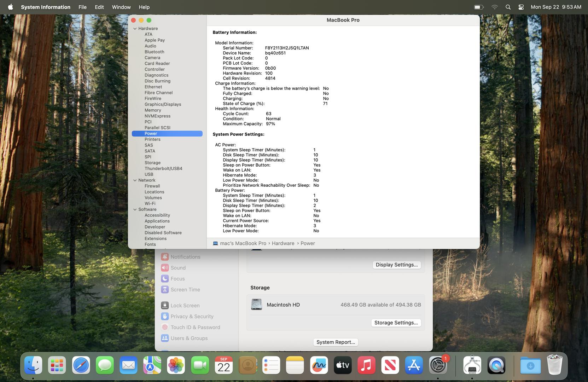Open FaceTime from the dock

tap(200, 365)
